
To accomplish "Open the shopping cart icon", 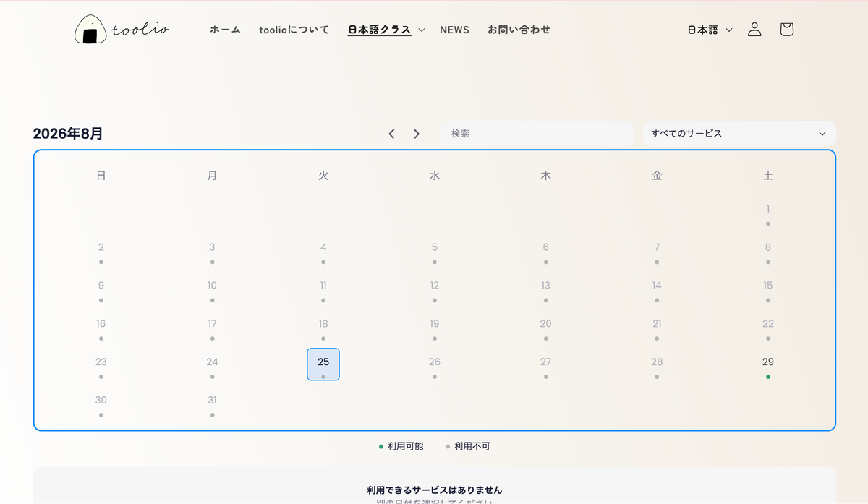I will 786,30.
